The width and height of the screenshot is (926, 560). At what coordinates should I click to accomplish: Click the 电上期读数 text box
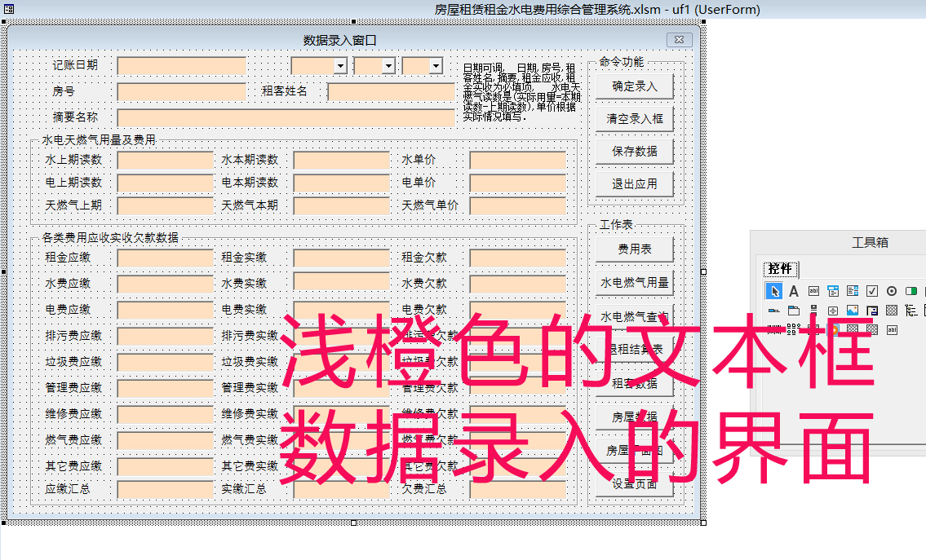coord(166,183)
